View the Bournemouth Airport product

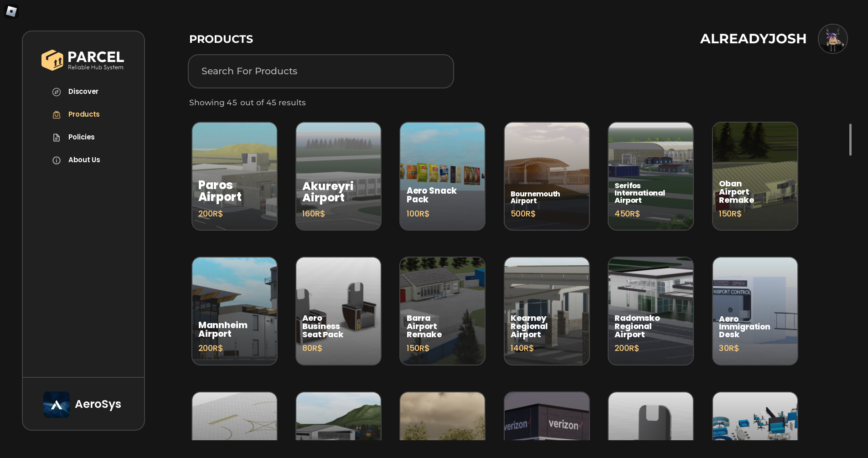point(547,176)
